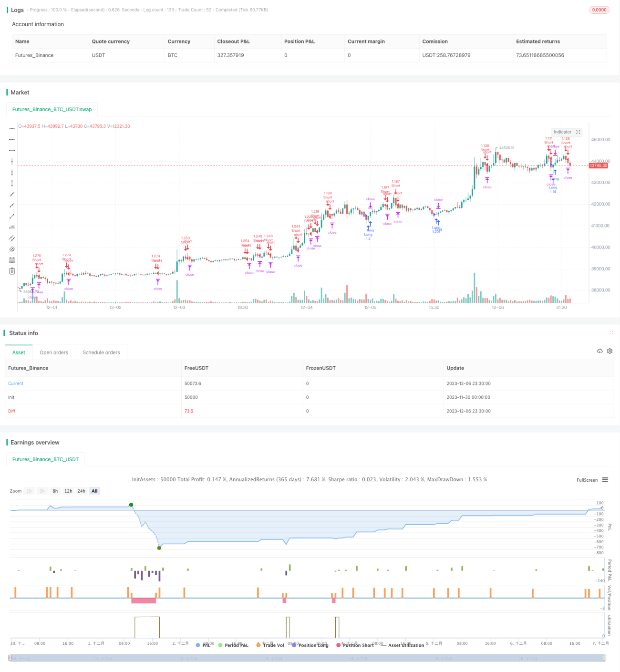Open earnings chart hamburger menu
The image size is (620, 672).
click(x=605, y=480)
